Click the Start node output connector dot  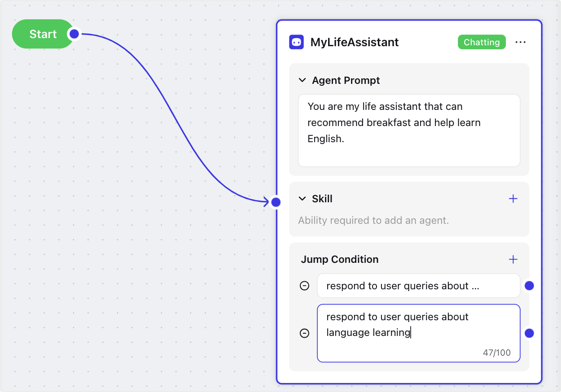point(74,34)
